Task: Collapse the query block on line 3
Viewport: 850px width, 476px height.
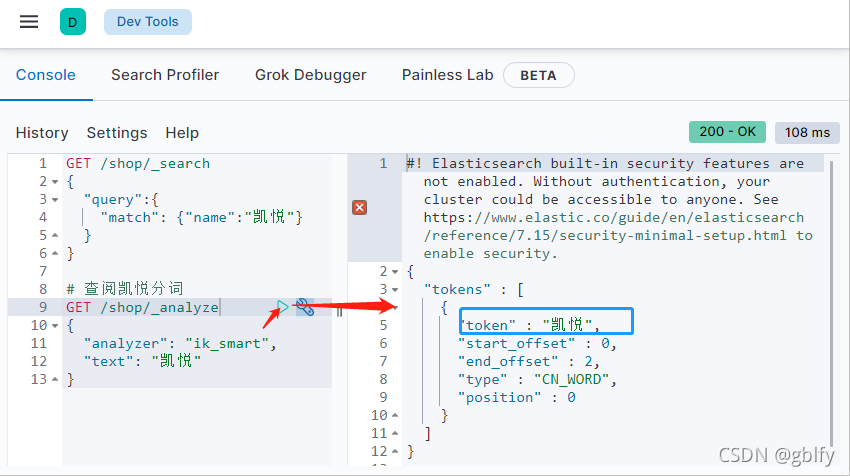Action: (55, 200)
